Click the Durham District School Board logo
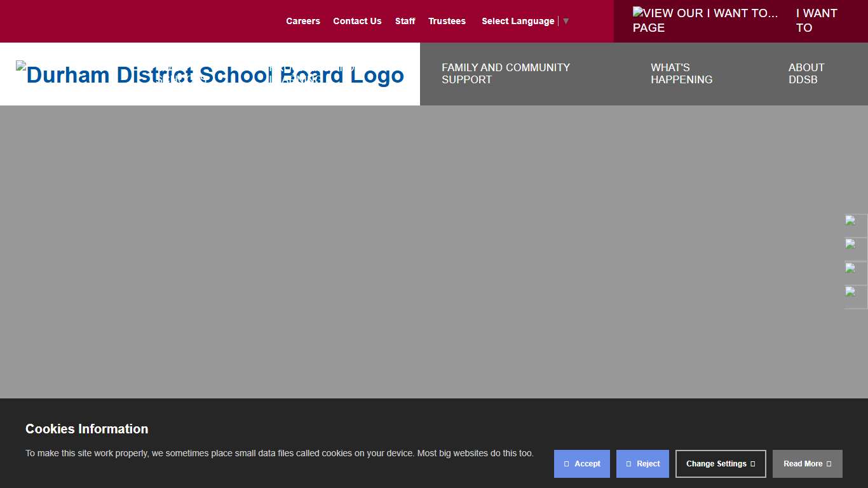The height and width of the screenshot is (488, 868). point(210,74)
